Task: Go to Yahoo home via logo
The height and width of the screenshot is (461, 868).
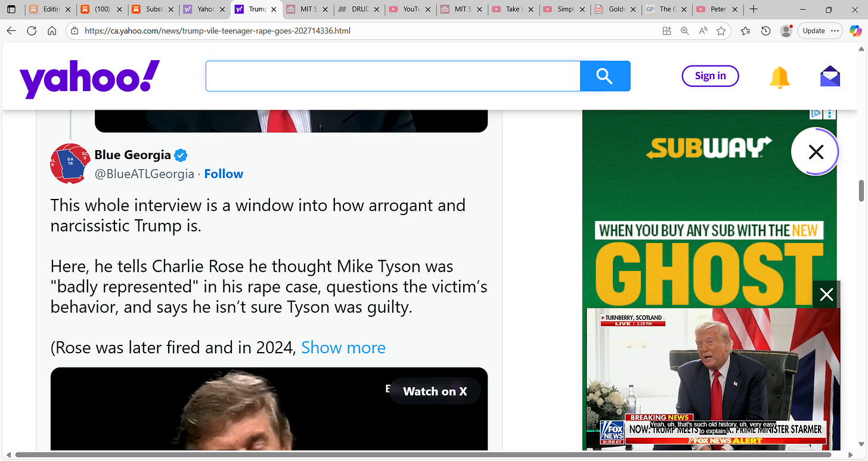Action: [x=90, y=78]
